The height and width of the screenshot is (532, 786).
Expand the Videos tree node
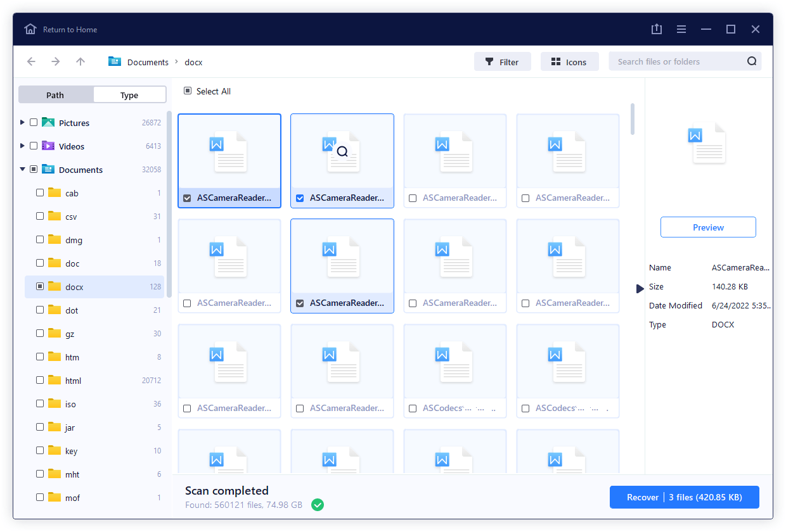(23, 146)
